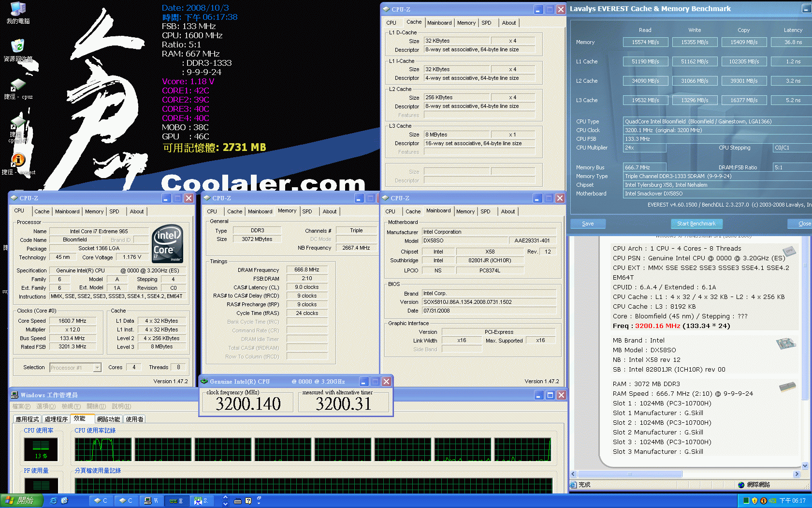Viewport: 812px width, 508px height.
Task: Open Task Manager 檢視 menu
Action: [x=71, y=406]
